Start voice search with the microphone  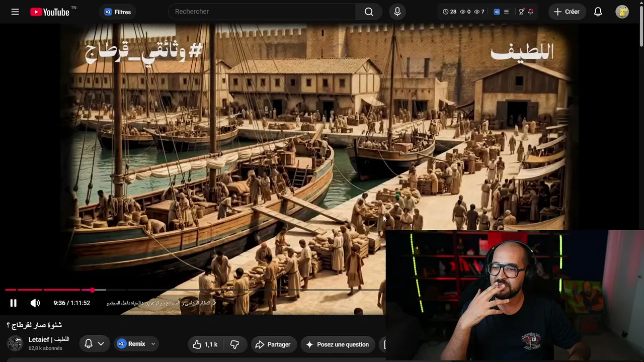tap(397, 12)
